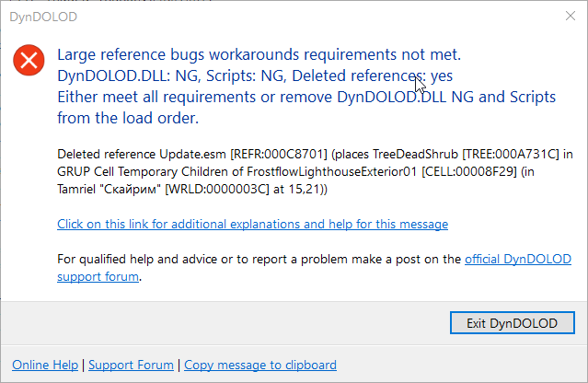Open Online Help in the footer
Screen dimensions: 588x383
pos(45,365)
